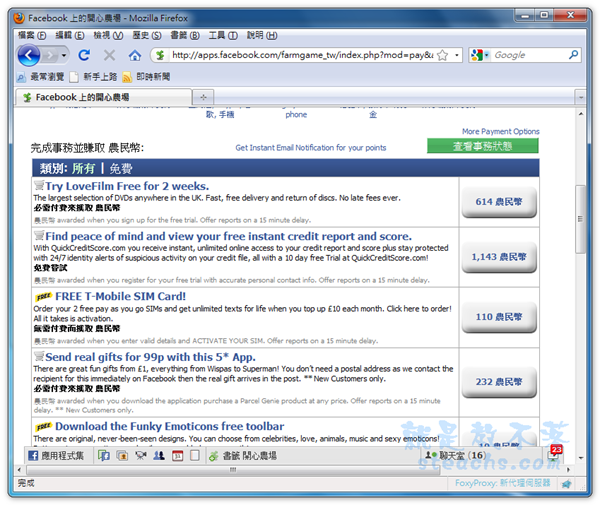Click the 書籤 開心農場 bookmark in dock bar

pos(243,456)
